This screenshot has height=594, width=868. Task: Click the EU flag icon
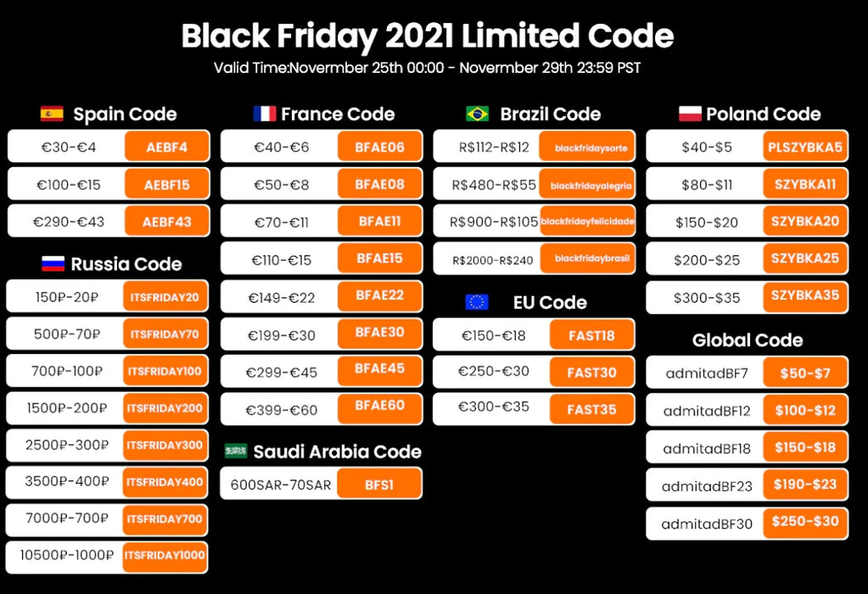(x=477, y=302)
